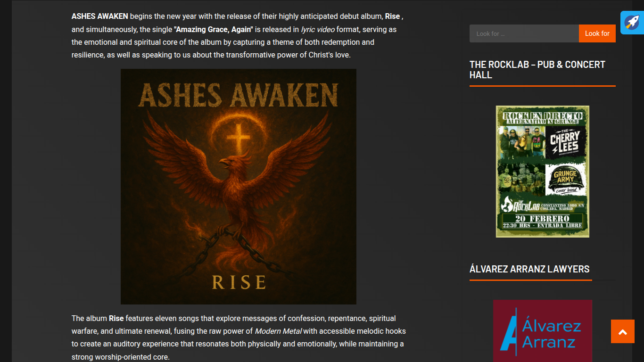Click the italic 'Modern Metal' text
The image size is (644, 362).
[278, 331]
